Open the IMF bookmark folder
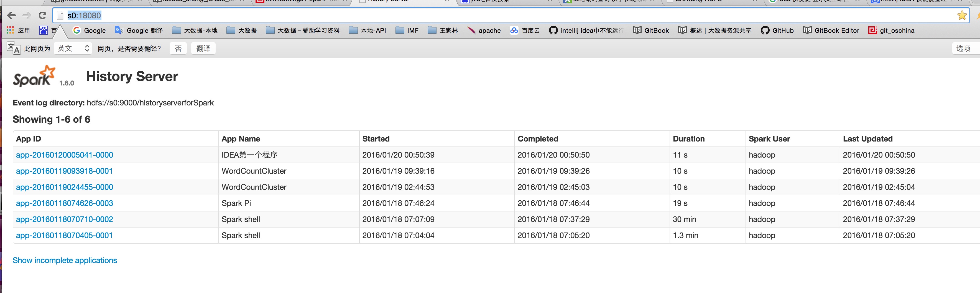Viewport: 980px width, 293px height. (x=407, y=31)
